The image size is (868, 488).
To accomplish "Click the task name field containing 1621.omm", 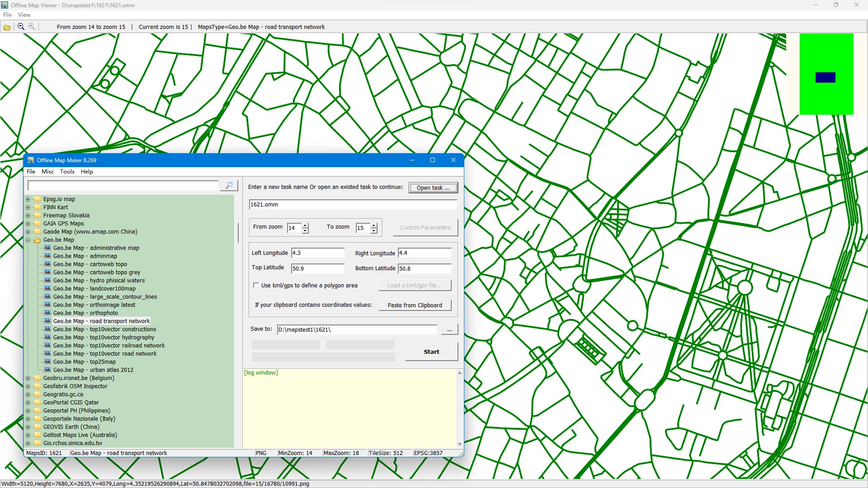I will click(x=353, y=205).
